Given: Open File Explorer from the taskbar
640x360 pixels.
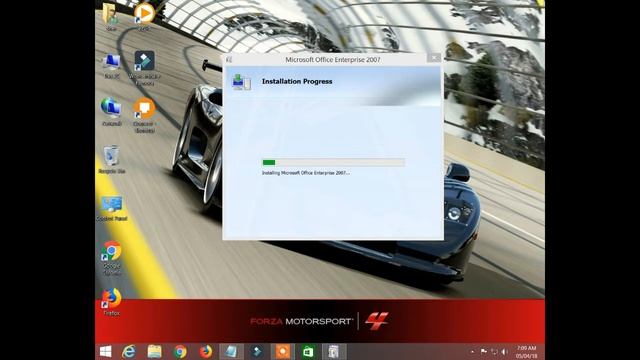Looking at the screenshot, I should [154, 351].
